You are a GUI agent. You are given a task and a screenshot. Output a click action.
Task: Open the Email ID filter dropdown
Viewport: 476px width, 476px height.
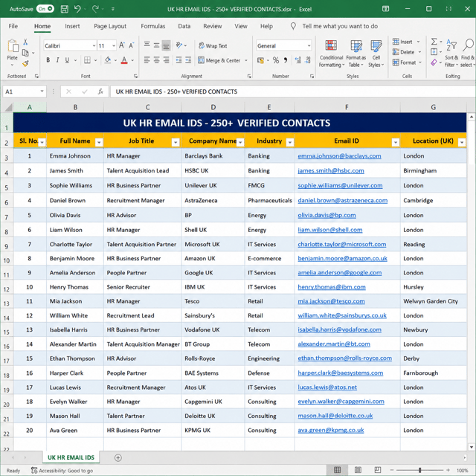point(395,142)
